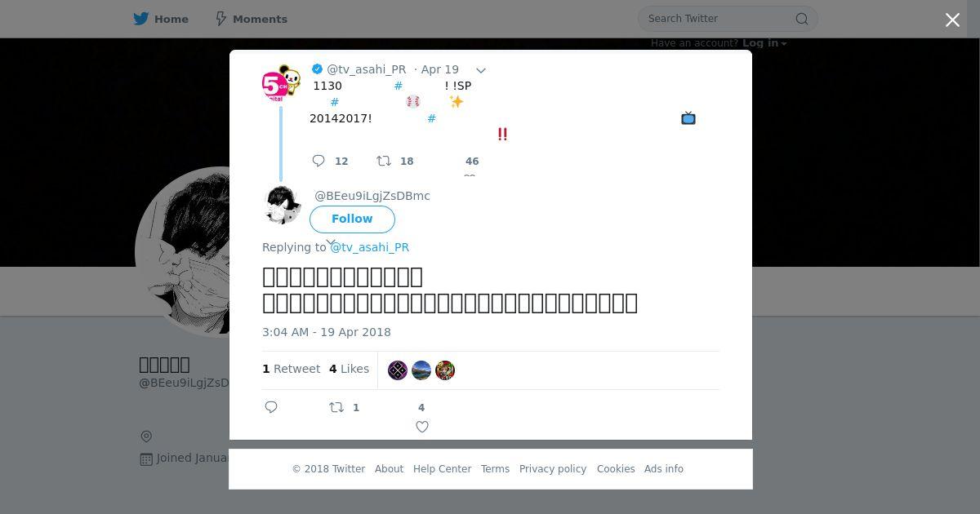
Task: Go to the Home tab
Action: click(161, 19)
